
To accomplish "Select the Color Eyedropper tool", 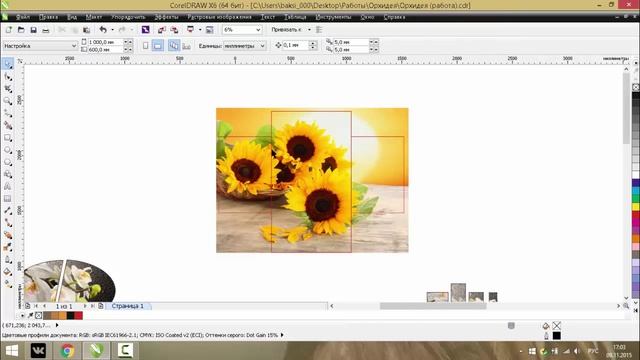I will (x=7, y=247).
